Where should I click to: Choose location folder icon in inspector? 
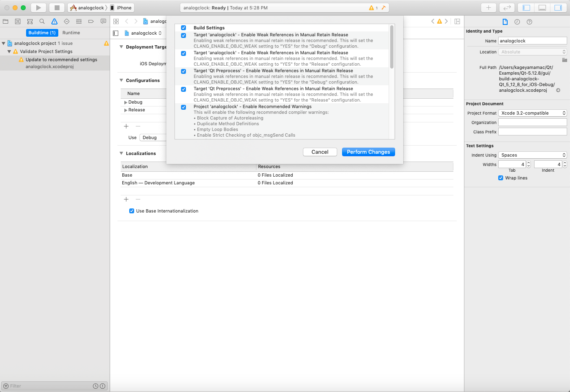(x=565, y=60)
